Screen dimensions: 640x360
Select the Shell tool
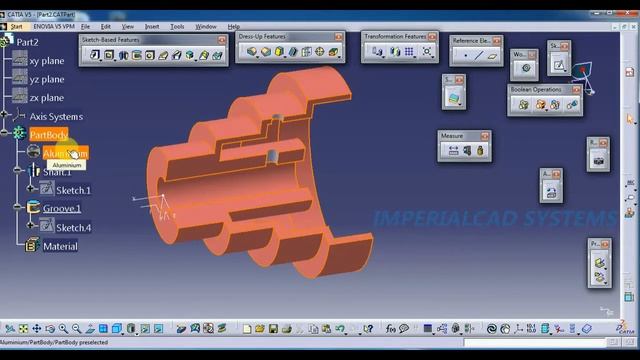pyautogui.click(x=293, y=52)
